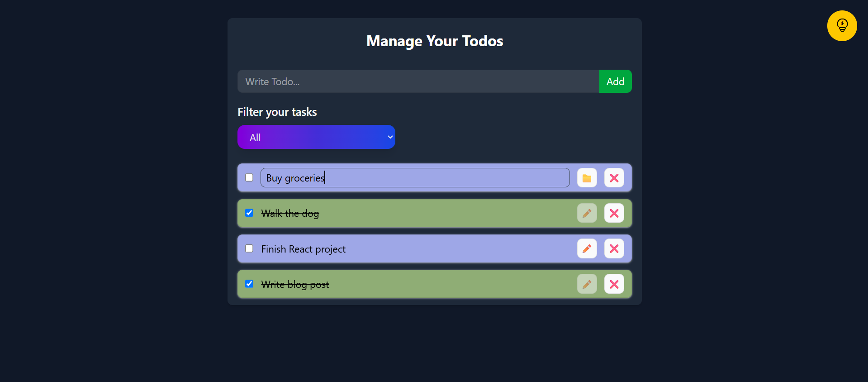The width and height of the screenshot is (868, 382).
Task: Check off 'Finish React project'
Action: pos(249,248)
